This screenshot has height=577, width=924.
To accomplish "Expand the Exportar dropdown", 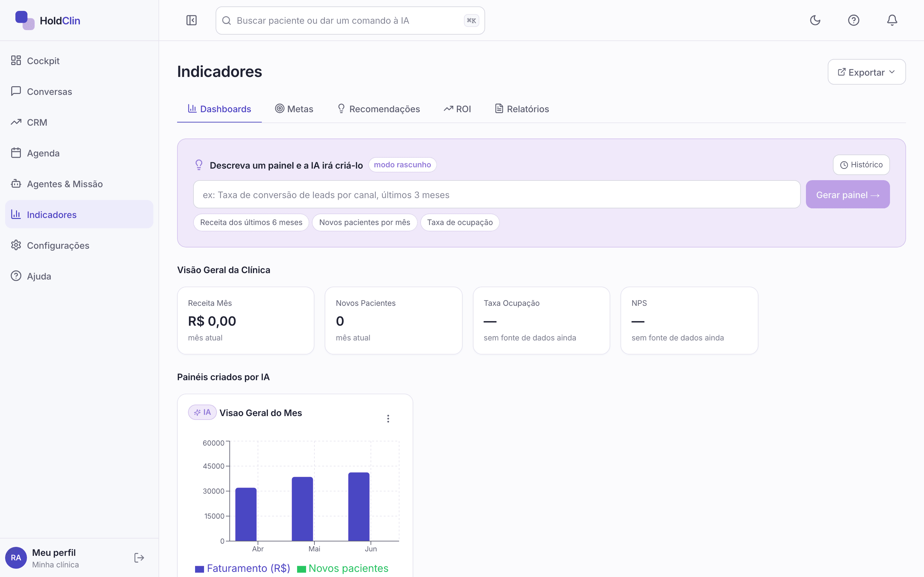I will pos(867,72).
